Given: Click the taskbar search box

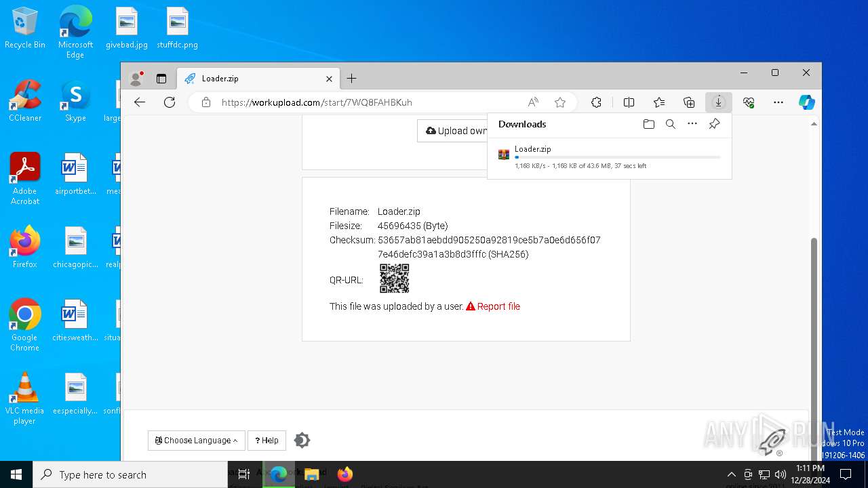Looking at the screenshot, I should pos(130,474).
